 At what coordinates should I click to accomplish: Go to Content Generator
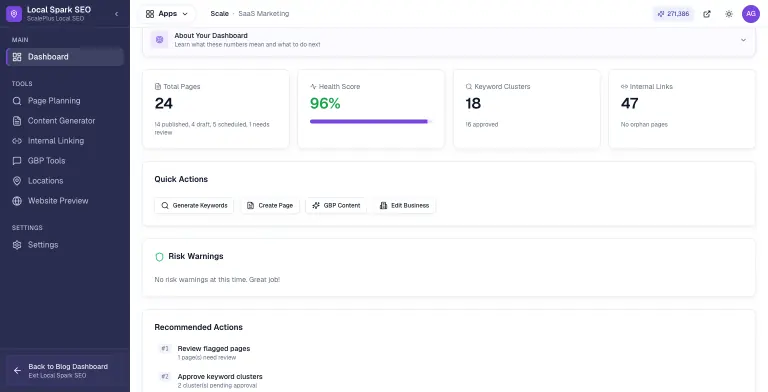click(65, 121)
